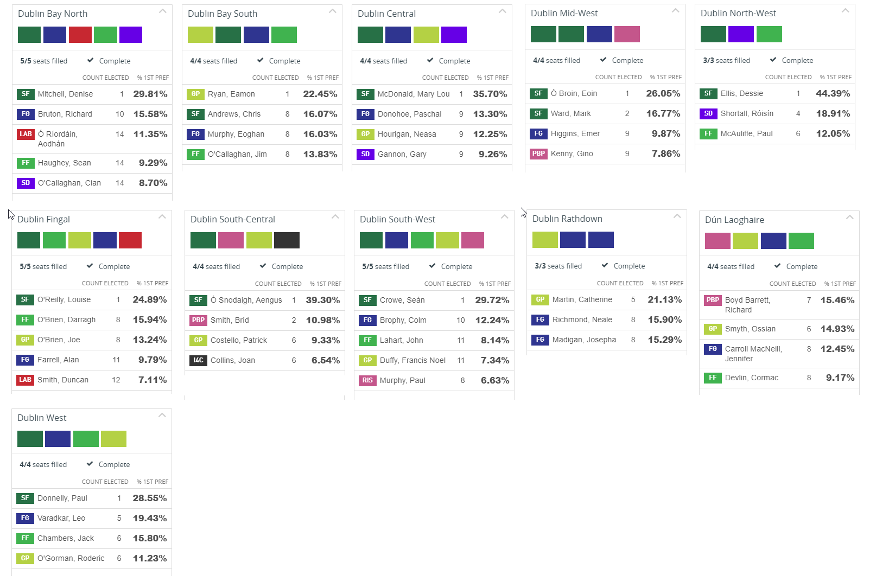876x588 pixels.
Task: Click the LAB badge next to Ó Ríordáin
Action: pos(26,134)
